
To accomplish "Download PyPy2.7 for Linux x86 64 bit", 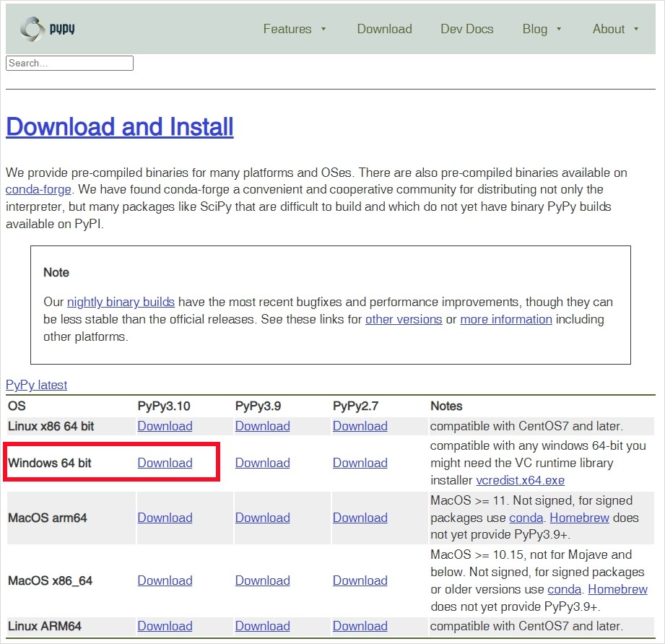I will [360, 426].
